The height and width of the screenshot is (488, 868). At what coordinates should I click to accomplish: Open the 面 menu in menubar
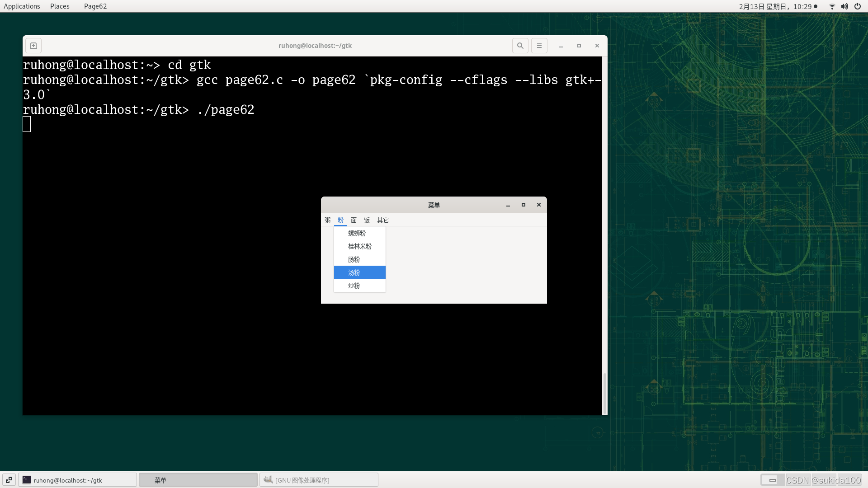coord(354,220)
